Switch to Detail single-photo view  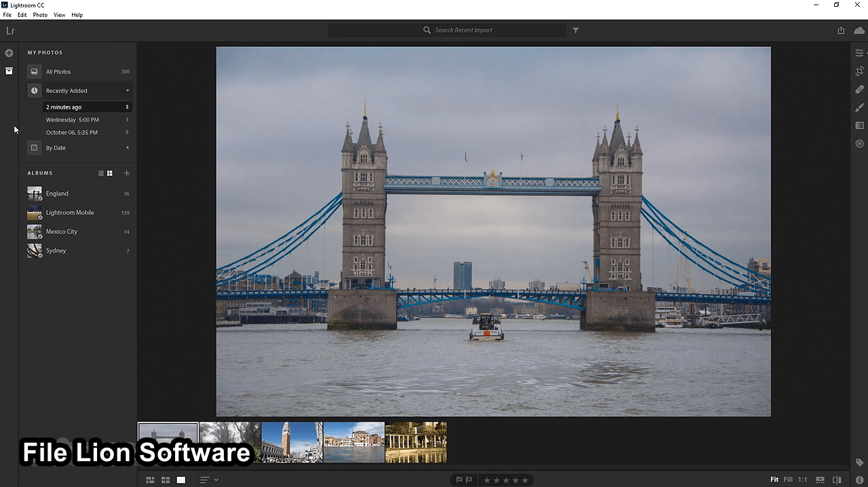(x=181, y=480)
